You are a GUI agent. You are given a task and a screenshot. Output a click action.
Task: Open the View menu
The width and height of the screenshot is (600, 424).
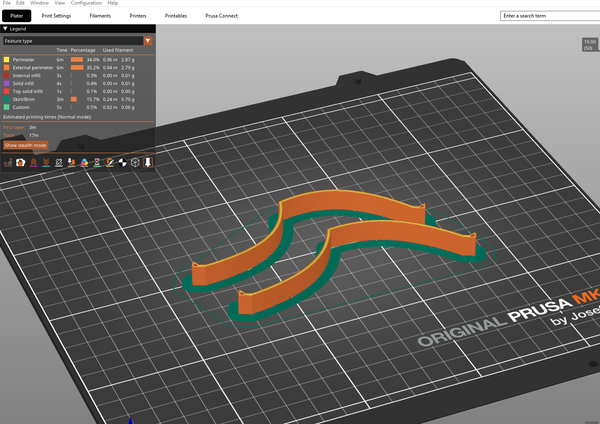60,3
